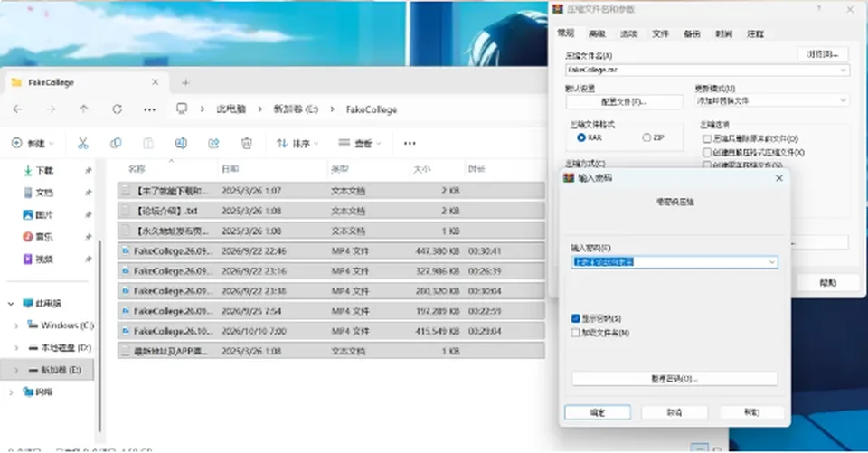This screenshot has height=453, width=868.
Task: Open the archive name dropdown arrow
Action: click(x=843, y=71)
